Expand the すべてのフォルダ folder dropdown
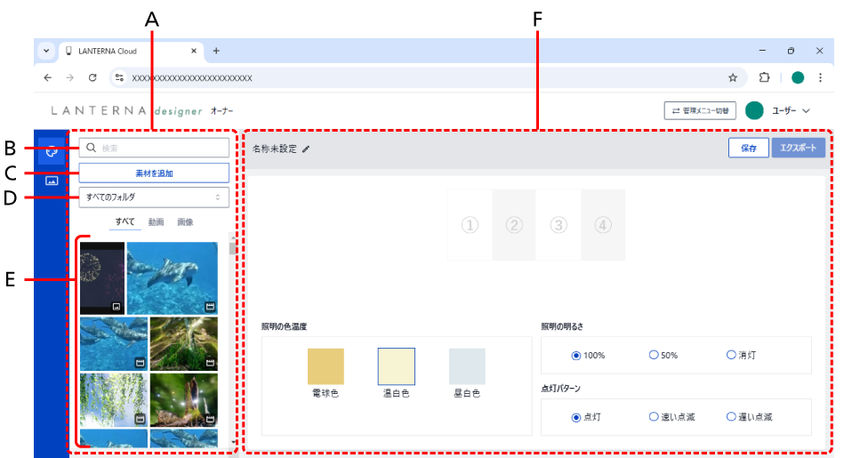Screen dimensions: 868x458 click(x=154, y=197)
